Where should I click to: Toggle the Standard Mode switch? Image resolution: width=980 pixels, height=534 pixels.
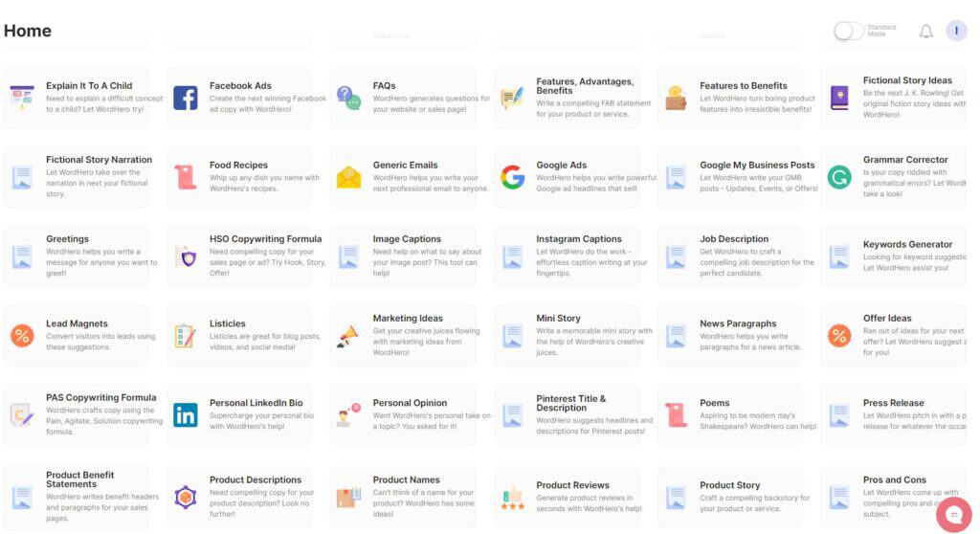(848, 31)
